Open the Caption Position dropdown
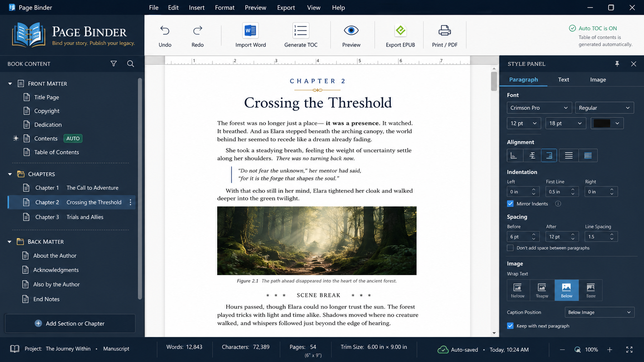 click(x=599, y=312)
